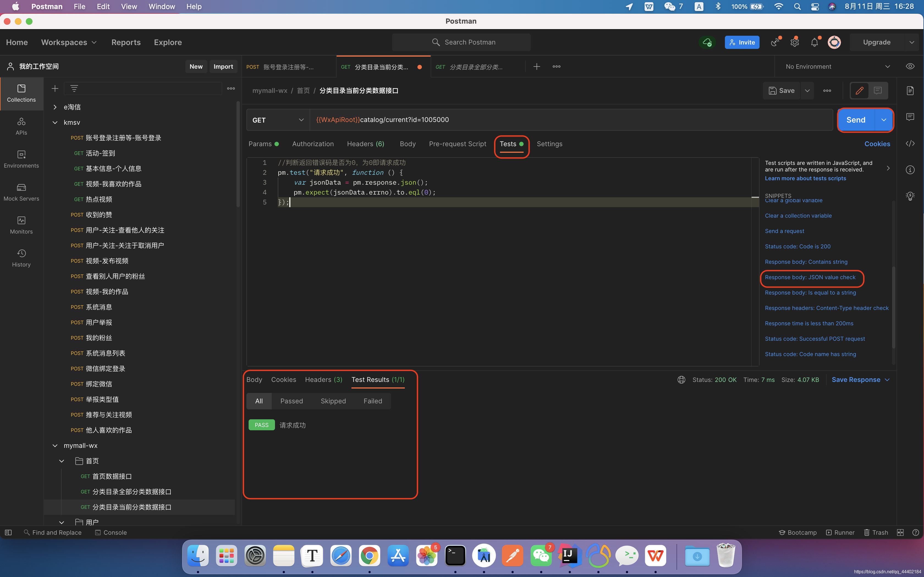Toggle the environment quick look eye
924x577 pixels.
pyautogui.click(x=910, y=66)
